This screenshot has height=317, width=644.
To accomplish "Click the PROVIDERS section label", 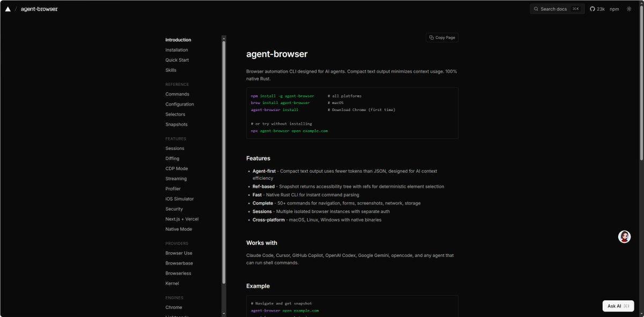I will point(177,244).
